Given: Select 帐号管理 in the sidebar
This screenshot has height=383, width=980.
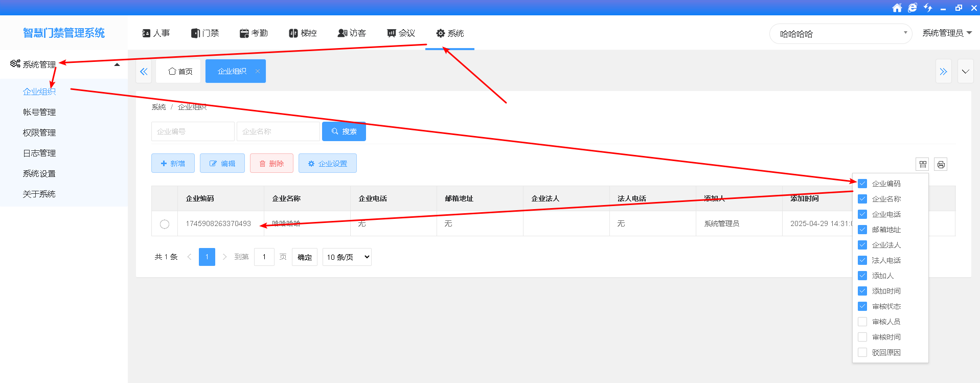Looking at the screenshot, I should click(x=39, y=112).
